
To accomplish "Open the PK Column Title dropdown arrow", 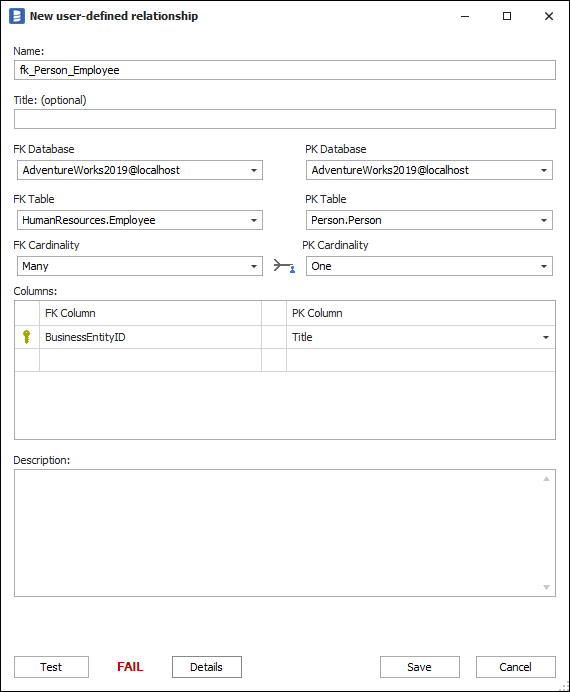I will (546, 338).
